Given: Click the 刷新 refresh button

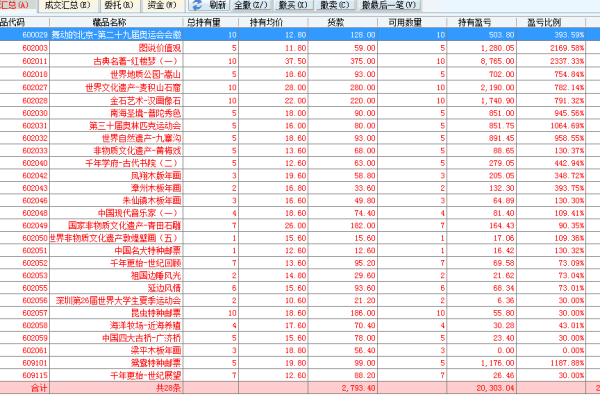Looking at the screenshot, I should coord(209,5).
